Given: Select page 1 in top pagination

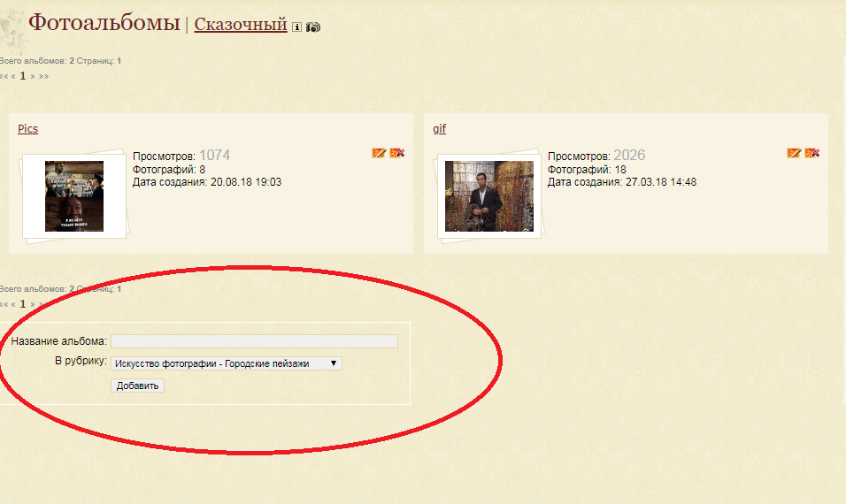Looking at the screenshot, I should point(23,76).
